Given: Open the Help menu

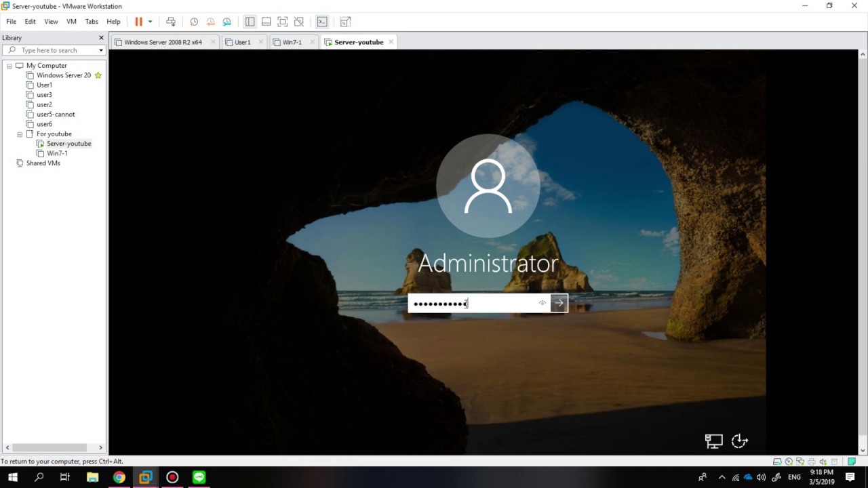Looking at the screenshot, I should coord(113,22).
